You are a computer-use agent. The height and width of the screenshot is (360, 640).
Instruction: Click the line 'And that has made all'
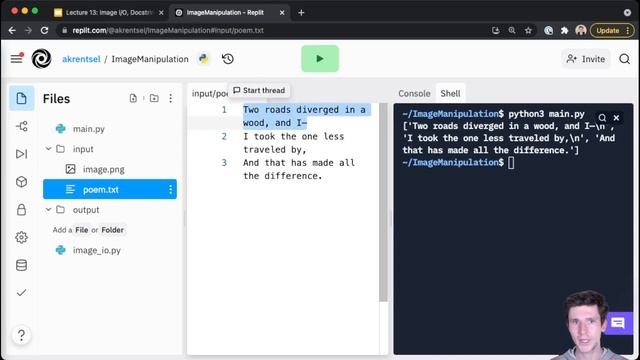pos(299,162)
